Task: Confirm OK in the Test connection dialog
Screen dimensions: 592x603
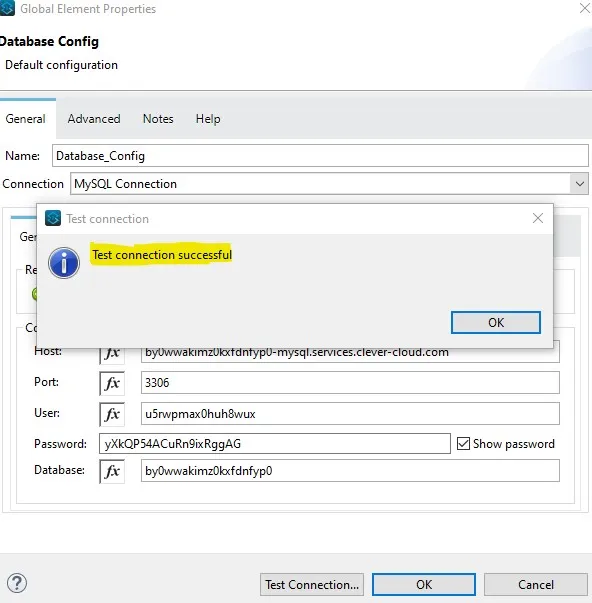Action: tap(495, 322)
